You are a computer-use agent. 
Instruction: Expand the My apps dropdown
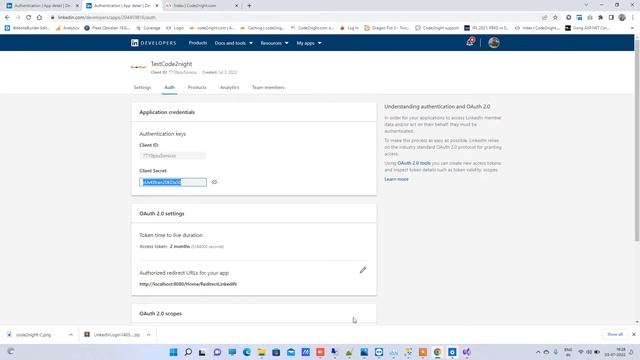coord(309,43)
